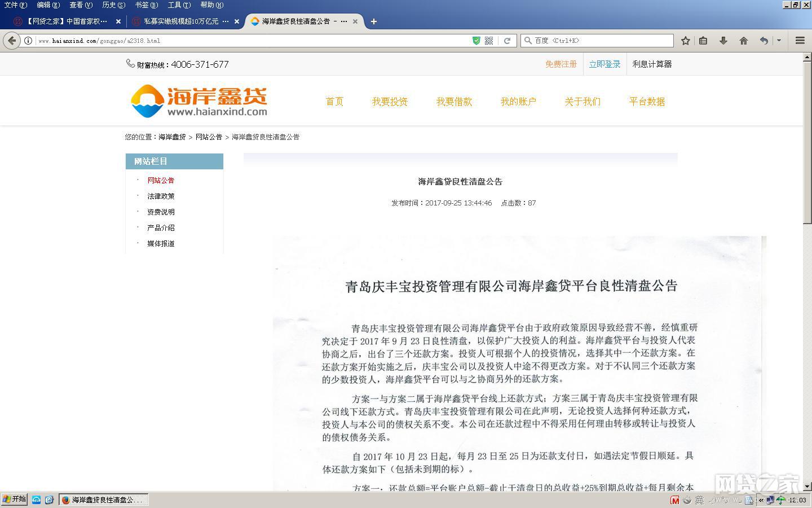Open the 文件 menu
This screenshot has width=812, height=508.
pyautogui.click(x=15, y=5)
